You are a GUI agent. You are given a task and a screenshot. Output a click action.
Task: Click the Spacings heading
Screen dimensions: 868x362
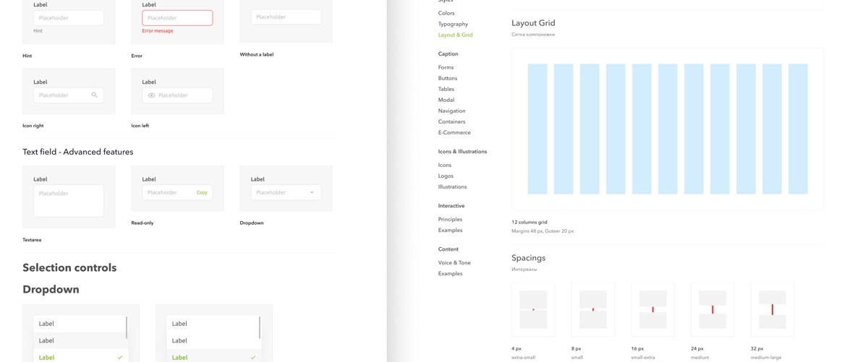pyautogui.click(x=529, y=258)
